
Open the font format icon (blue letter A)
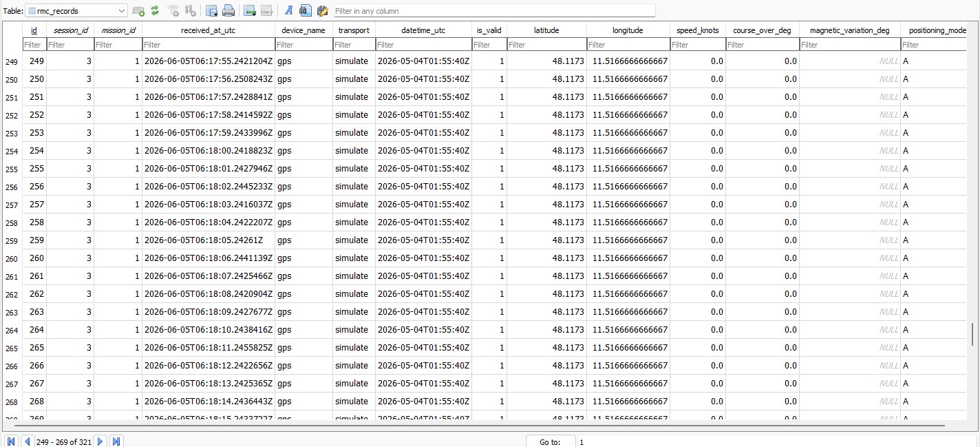click(289, 11)
